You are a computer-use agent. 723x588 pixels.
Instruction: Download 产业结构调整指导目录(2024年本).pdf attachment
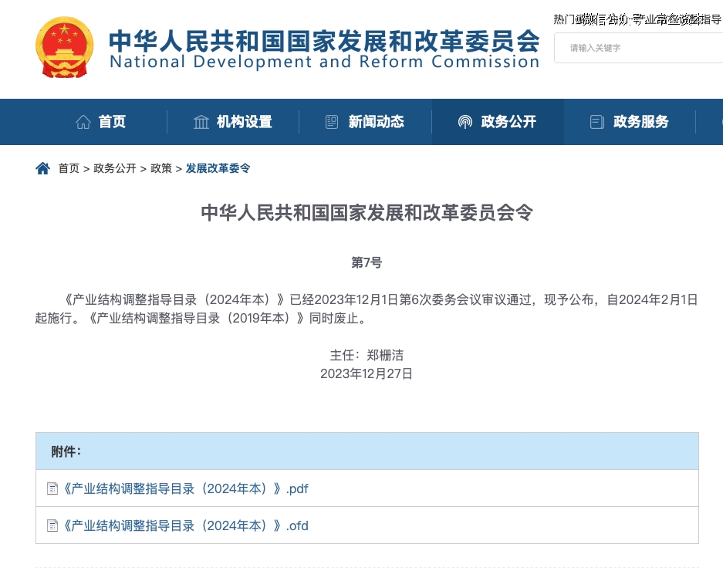click(184, 488)
